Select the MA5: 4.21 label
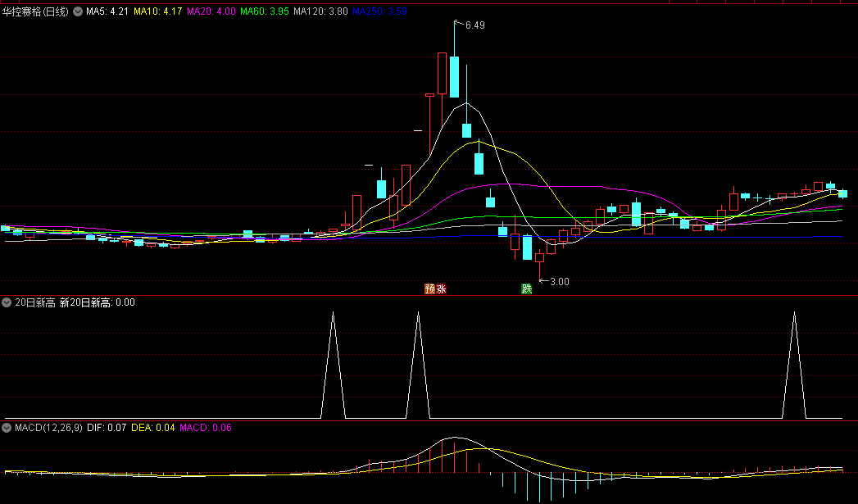The width and height of the screenshot is (858, 504). click(x=107, y=11)
